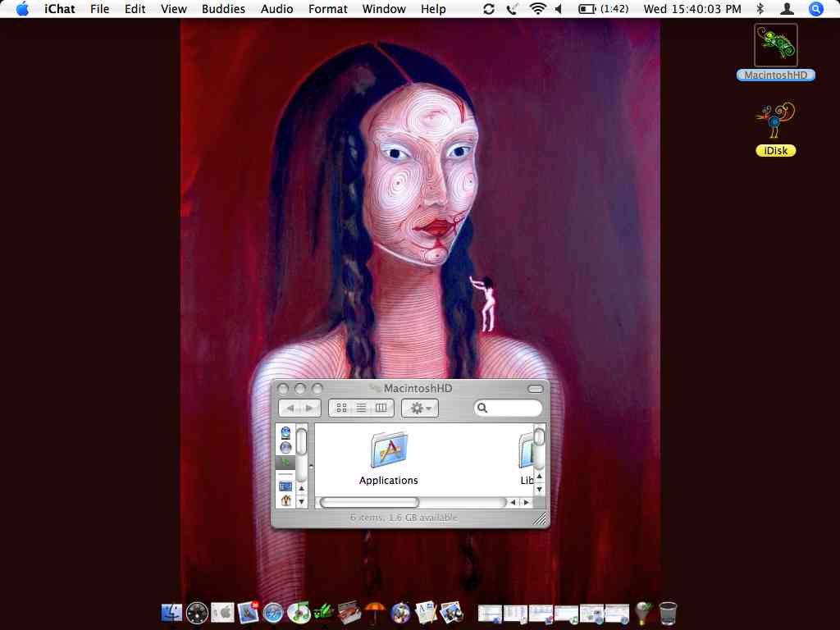Open the Bluetooth status menu
Image resolution: width=840 pixels, height=630 pixels.
[x=760, y=9]
